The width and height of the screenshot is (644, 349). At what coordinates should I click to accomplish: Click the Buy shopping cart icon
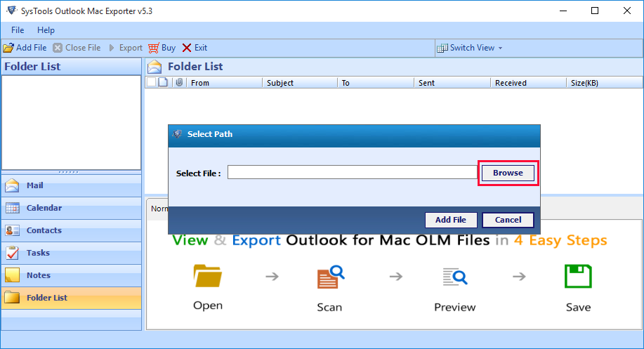coord(154,48)
